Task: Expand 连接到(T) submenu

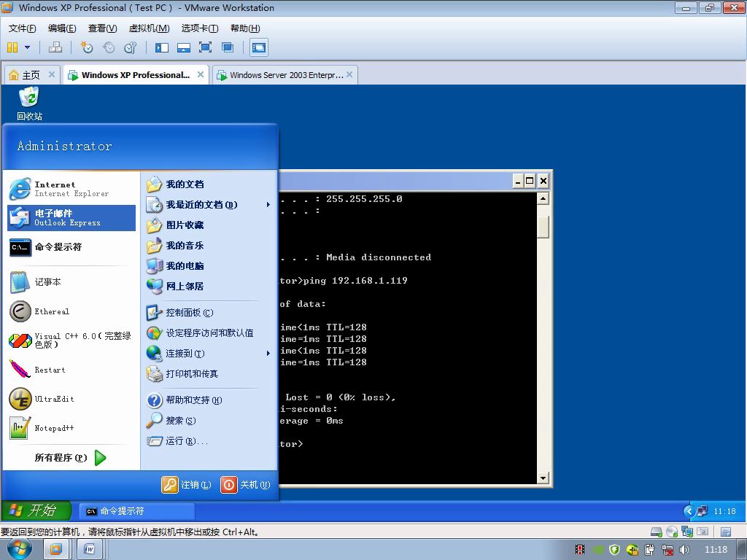Action: 209,354
